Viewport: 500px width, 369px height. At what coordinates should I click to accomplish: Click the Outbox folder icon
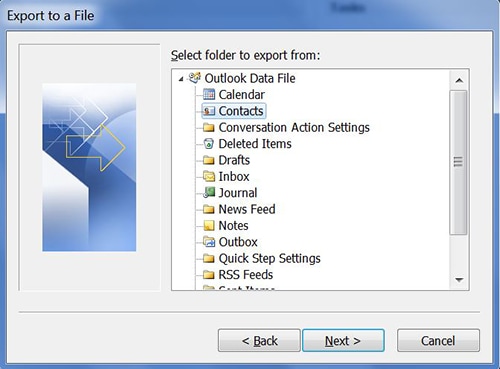209,242
